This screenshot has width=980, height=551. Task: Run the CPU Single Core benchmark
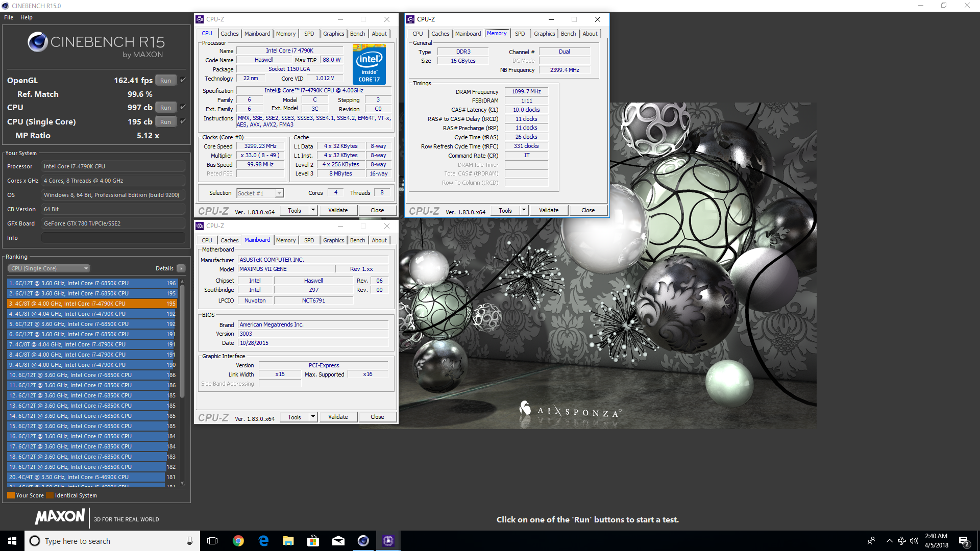pyautogui.click(x=166, y=121)
